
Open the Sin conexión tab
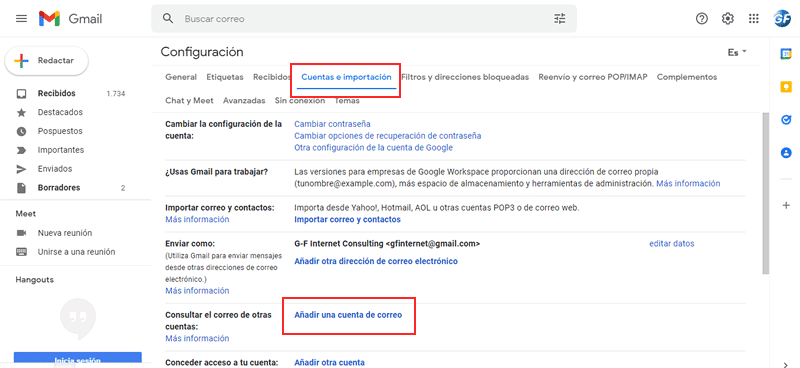299,101
